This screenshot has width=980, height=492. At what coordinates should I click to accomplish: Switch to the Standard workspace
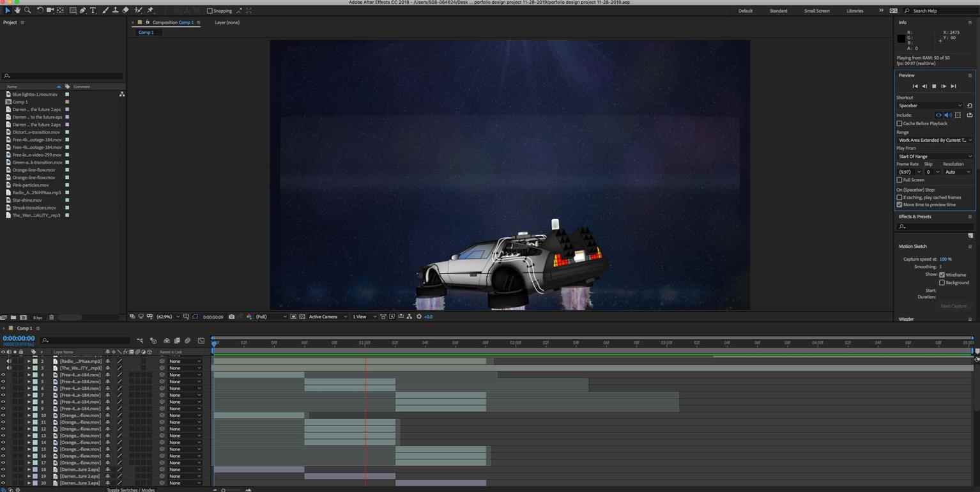[x=778, y=11]
